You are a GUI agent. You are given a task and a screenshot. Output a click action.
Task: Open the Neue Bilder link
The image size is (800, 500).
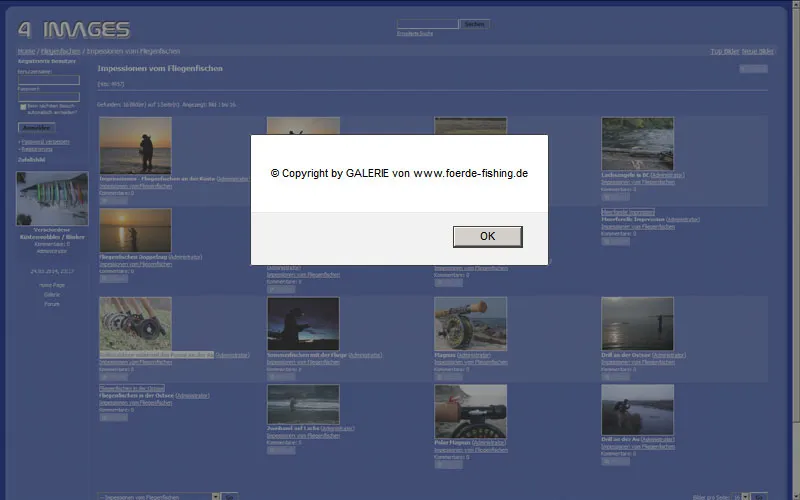pos(758,51)
